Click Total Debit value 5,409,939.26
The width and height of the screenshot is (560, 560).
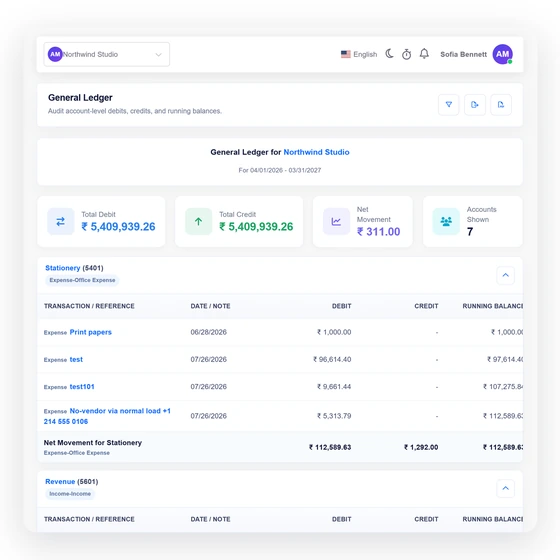click(x=118, y=227)
